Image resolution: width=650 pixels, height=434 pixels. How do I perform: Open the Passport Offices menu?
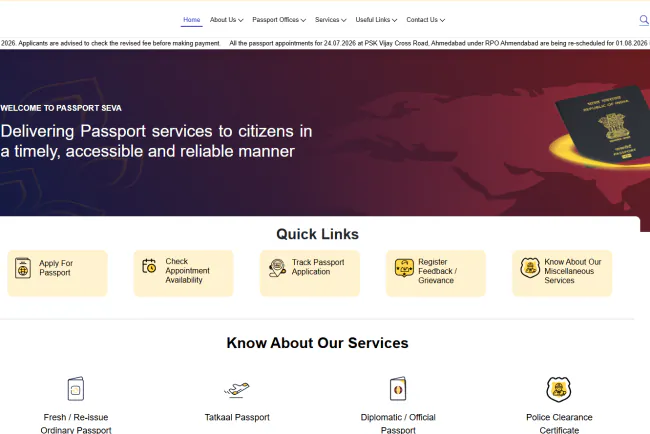(279, 20)
